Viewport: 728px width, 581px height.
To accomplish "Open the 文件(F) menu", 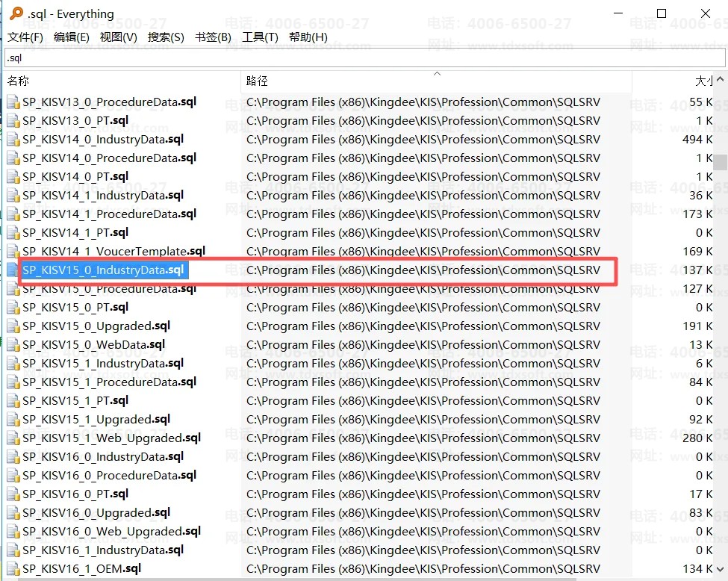I will pos(25,37).
